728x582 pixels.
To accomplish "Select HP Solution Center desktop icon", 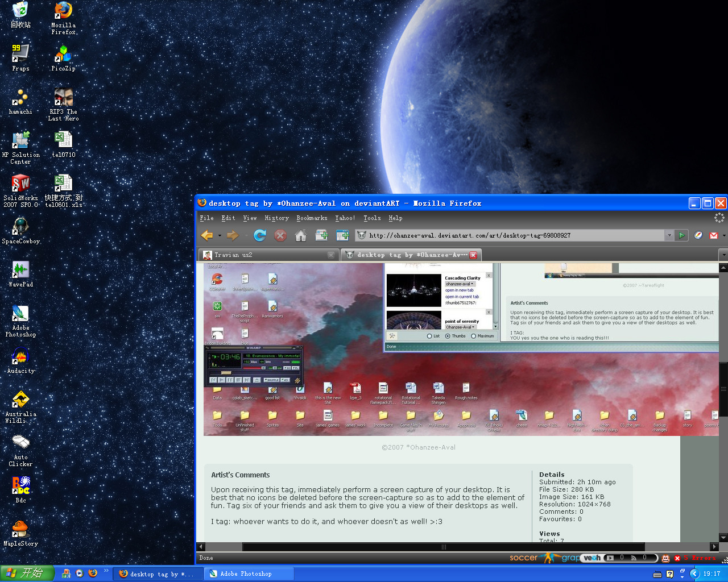I will pos(20,147).
